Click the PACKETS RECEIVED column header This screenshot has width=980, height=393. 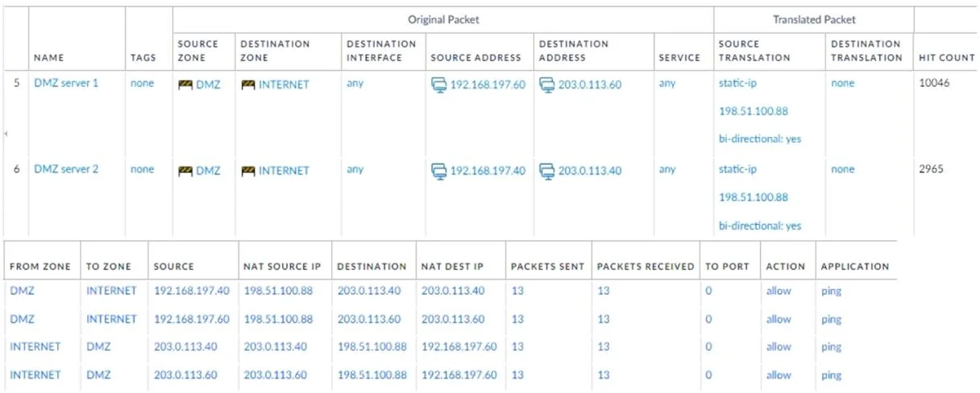[646, 267]
